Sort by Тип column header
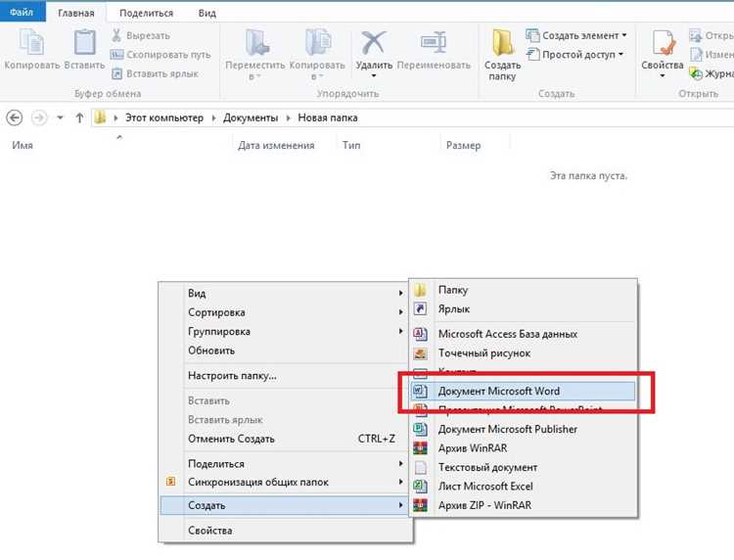Screen dimensions: 734x560 point(351,145)
